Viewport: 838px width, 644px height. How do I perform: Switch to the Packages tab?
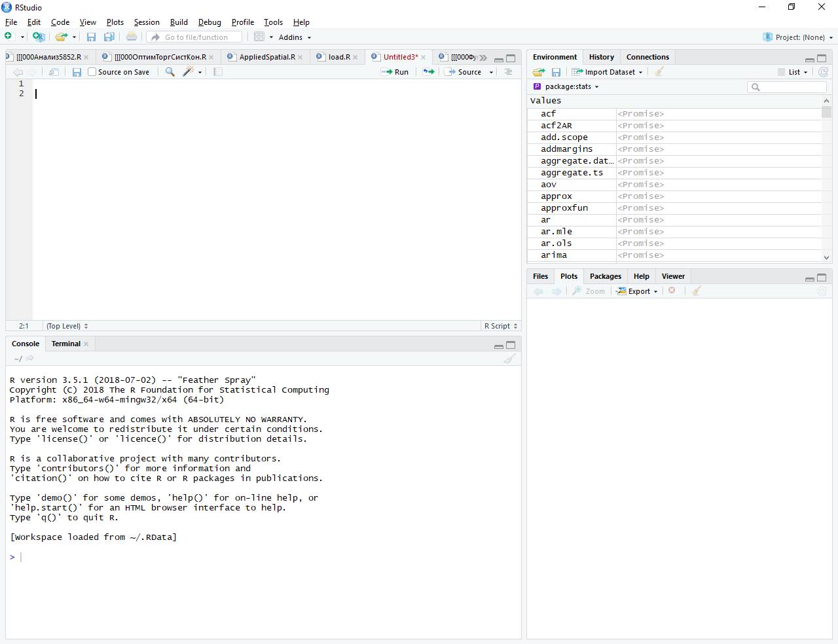[x=605, y=276]
